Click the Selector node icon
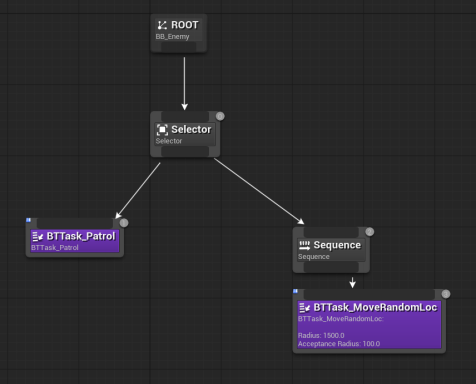Viewport: 476px width, 384px height. tap(162, 129)
